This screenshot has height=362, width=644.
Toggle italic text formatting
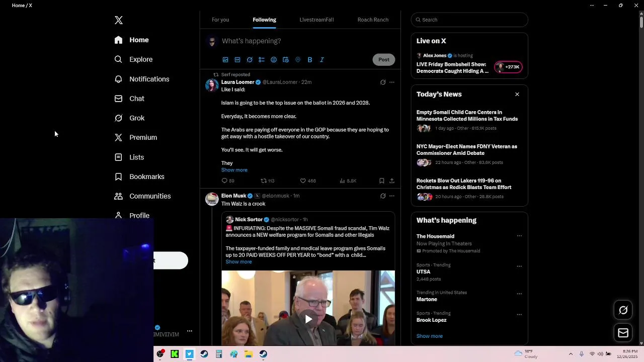click(x=322, y=59)
